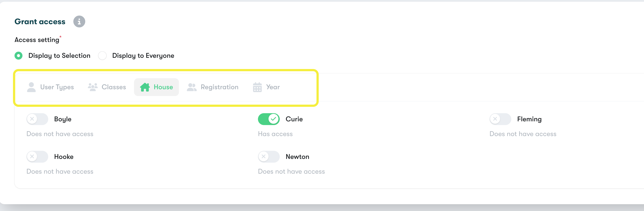
Task: Turn on the Hooke access switch
Action: pos(37,157)
